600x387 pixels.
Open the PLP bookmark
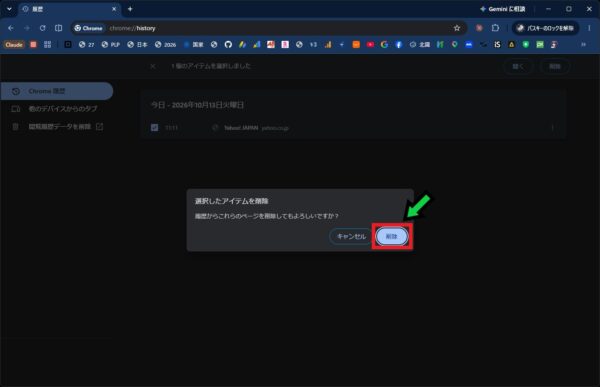coord(111,44)
